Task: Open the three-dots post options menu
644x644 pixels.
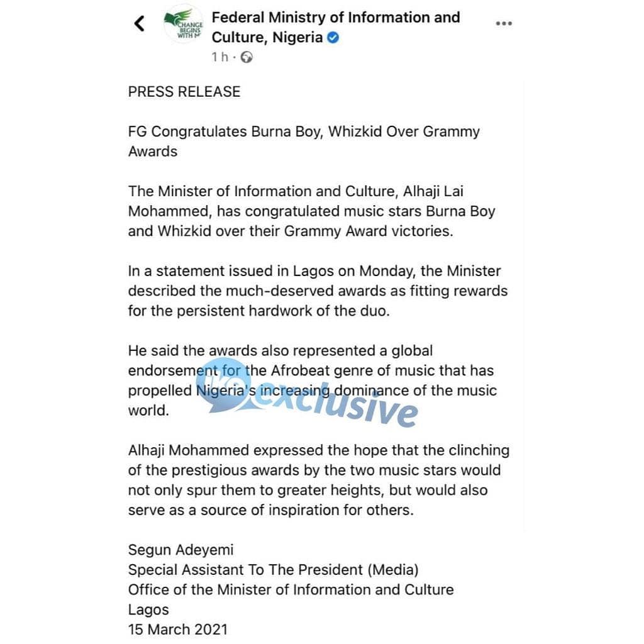Action: [x=504, y=23]
